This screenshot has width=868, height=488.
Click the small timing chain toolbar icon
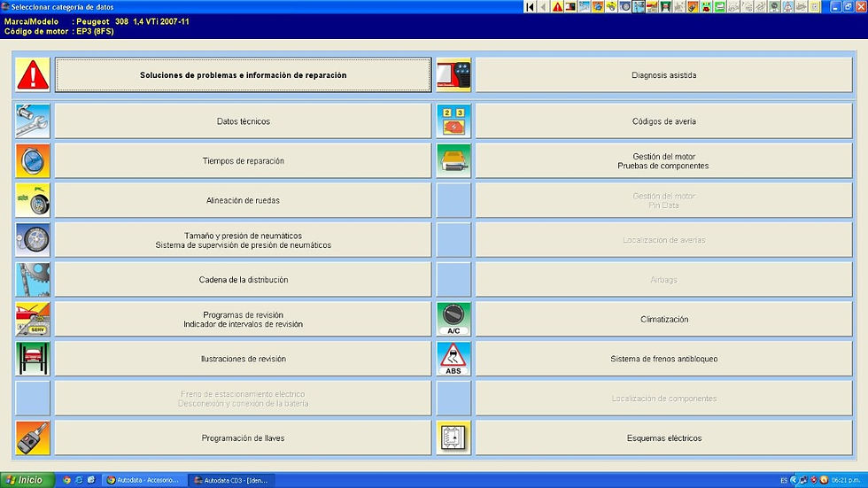639,6
